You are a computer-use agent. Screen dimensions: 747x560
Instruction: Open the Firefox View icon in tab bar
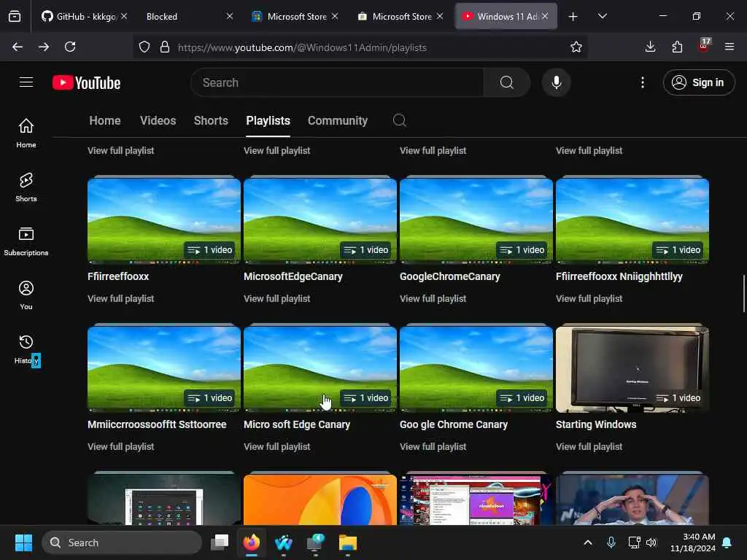pyautogui.click(x=15, y=16)
